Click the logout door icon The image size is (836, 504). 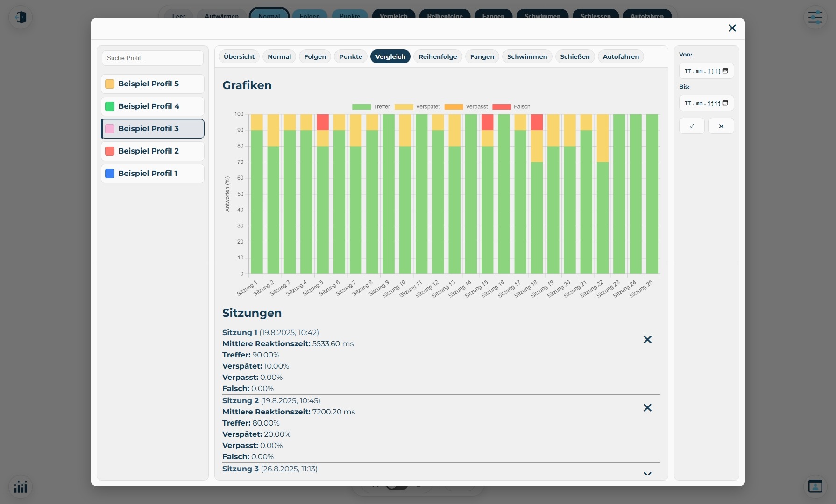[21, 17]
